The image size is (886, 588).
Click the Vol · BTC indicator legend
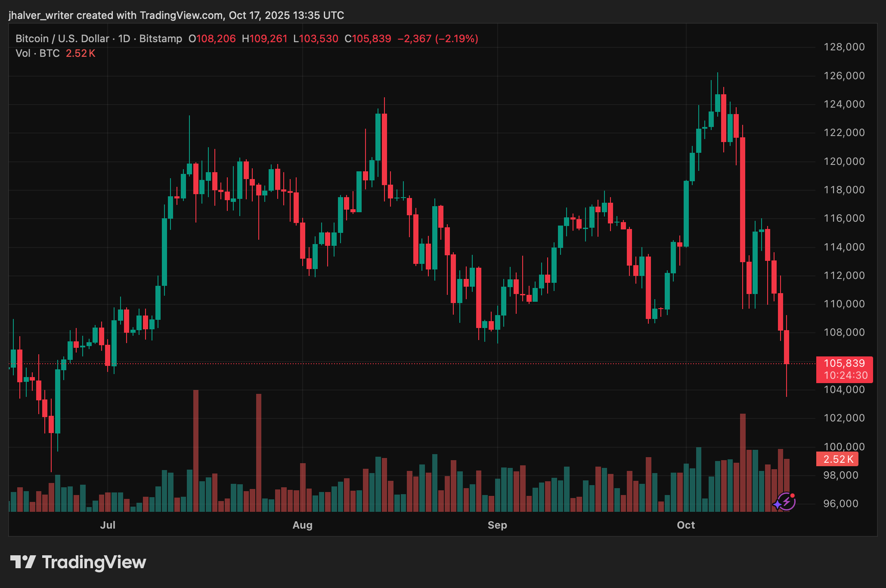38,53
